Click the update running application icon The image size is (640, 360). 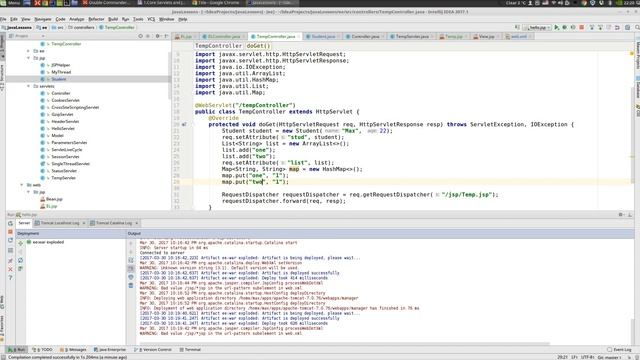click(10, 240)
